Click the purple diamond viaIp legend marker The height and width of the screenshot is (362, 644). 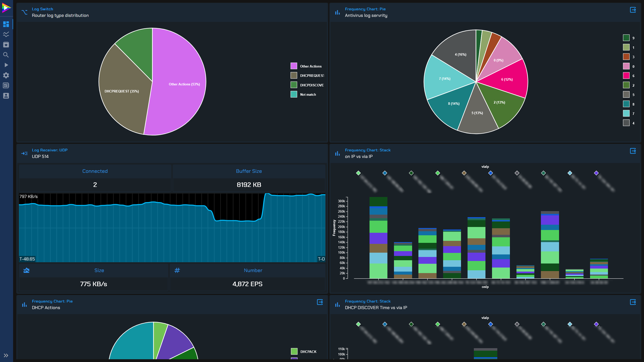coord(596,173)
